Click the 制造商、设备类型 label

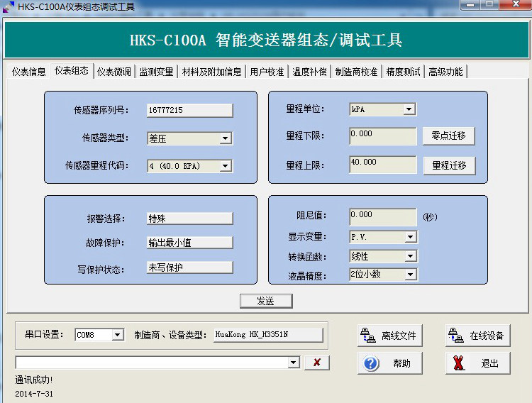pos(170,335)
